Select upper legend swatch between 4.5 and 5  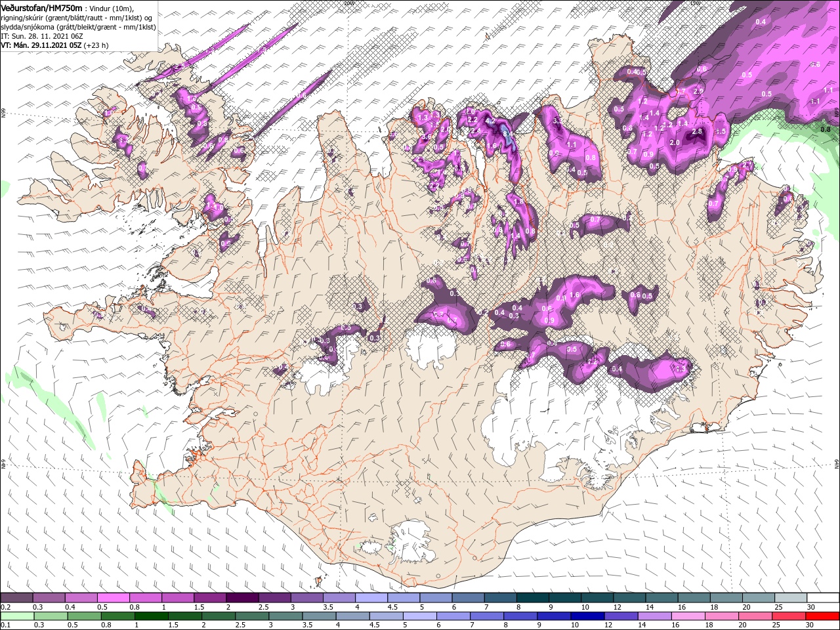coord(403,598)
